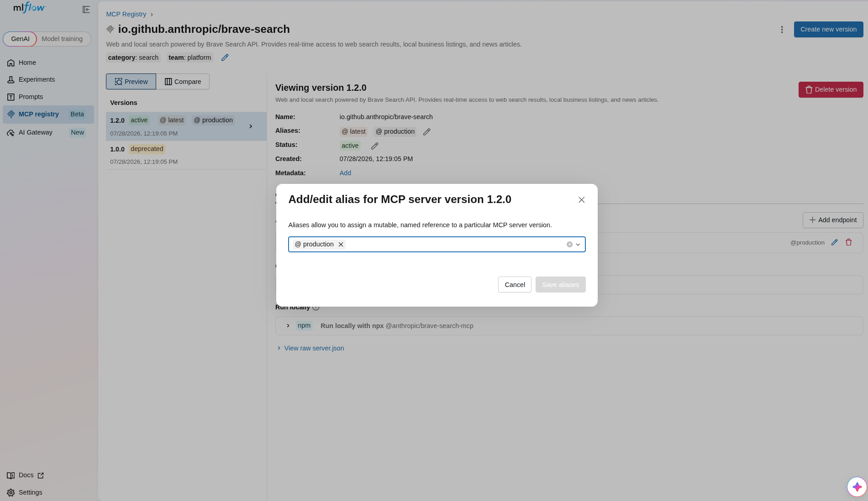Select the Preview view tab
The image size is (868, 501).
tap(131, 82)
